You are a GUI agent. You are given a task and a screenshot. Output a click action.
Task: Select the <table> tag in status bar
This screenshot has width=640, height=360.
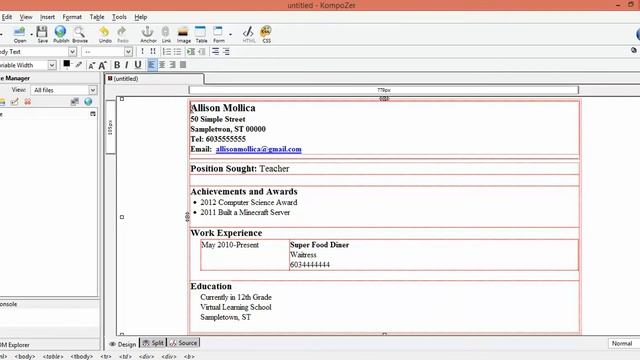click(x=53, y=356)
